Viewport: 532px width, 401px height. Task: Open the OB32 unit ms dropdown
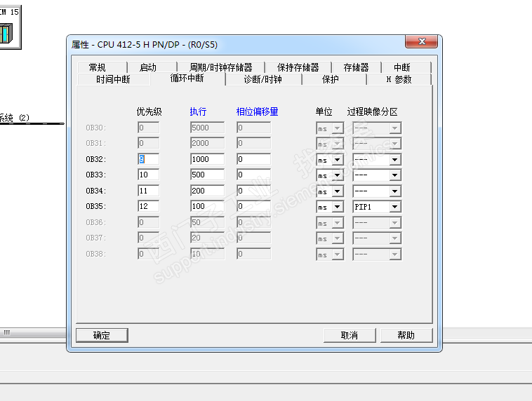click(x=330, y=160)
